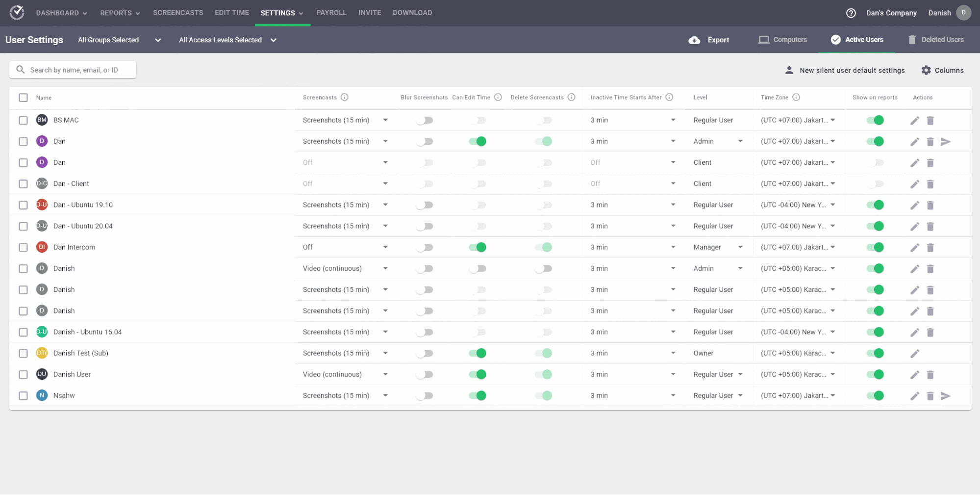Enable Blur Screenshots for Dan
The image size is (980, 495).
coord(425,141)
